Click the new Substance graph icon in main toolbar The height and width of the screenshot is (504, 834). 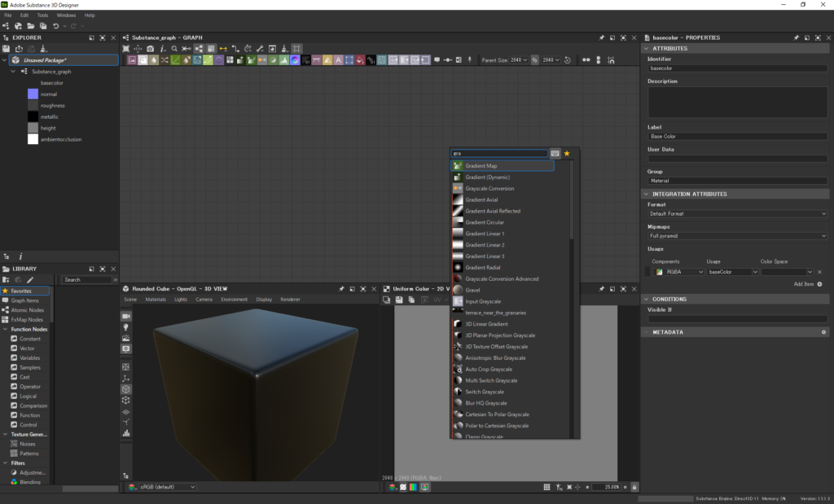click(x=6, y=26)
